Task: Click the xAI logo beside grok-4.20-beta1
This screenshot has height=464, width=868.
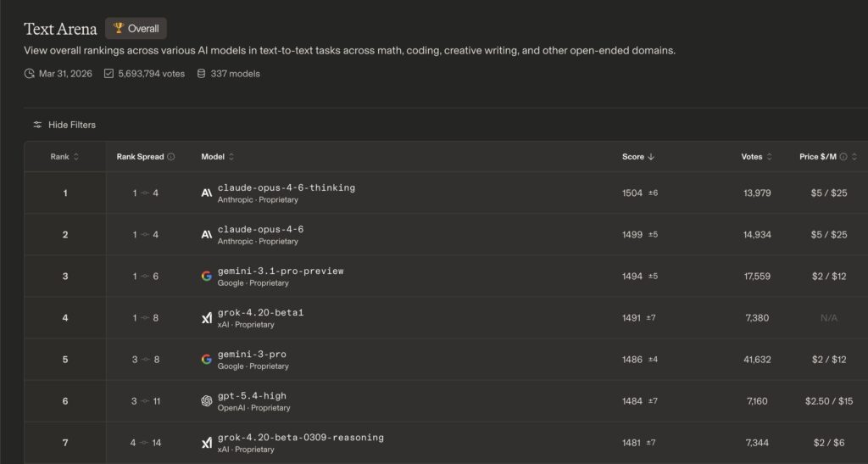Action: point(207,318)
